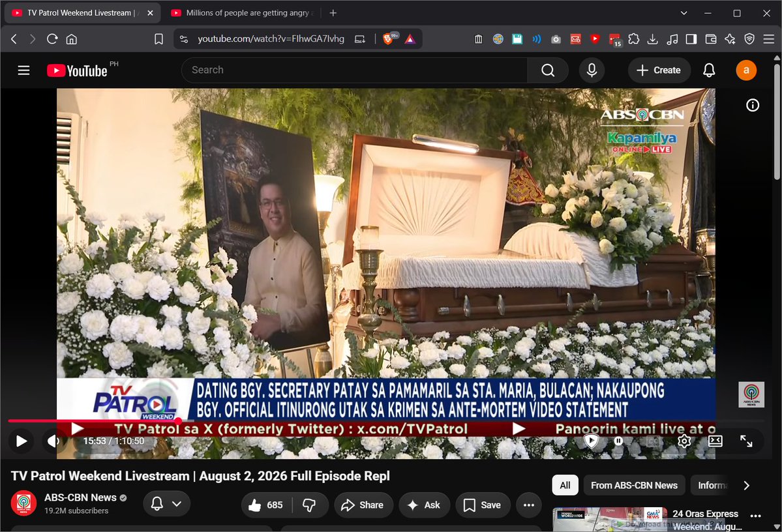Open the camera screenshot extension
The width and height of the screenshot is (782, 532).
pos(556,39)
